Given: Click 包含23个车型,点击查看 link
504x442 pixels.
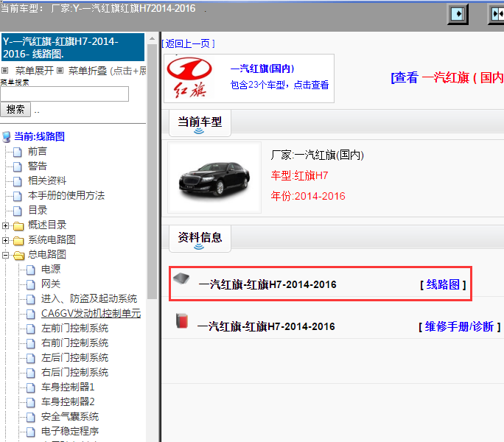Looking at the screenshot, I should (x=280, y=85).
